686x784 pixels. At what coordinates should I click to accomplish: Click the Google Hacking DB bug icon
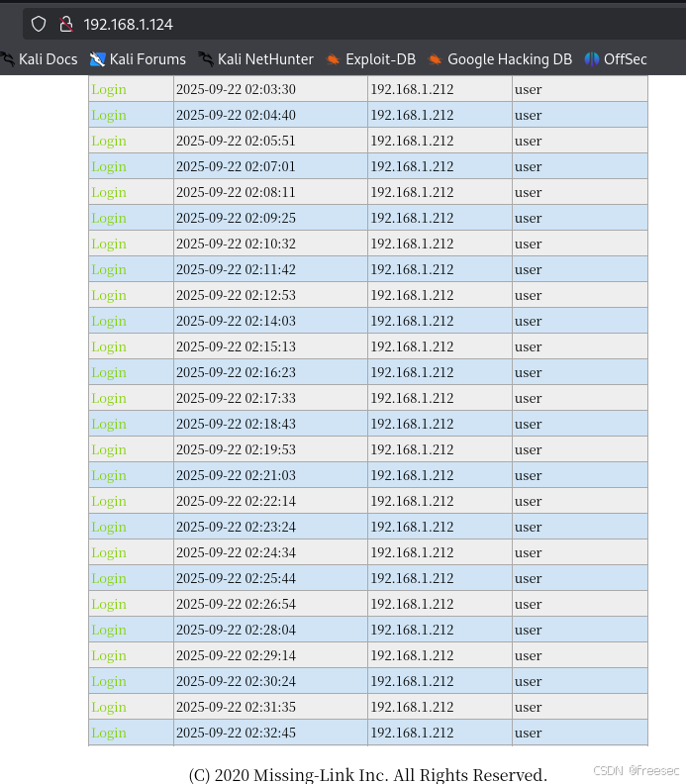pos(435,60)
